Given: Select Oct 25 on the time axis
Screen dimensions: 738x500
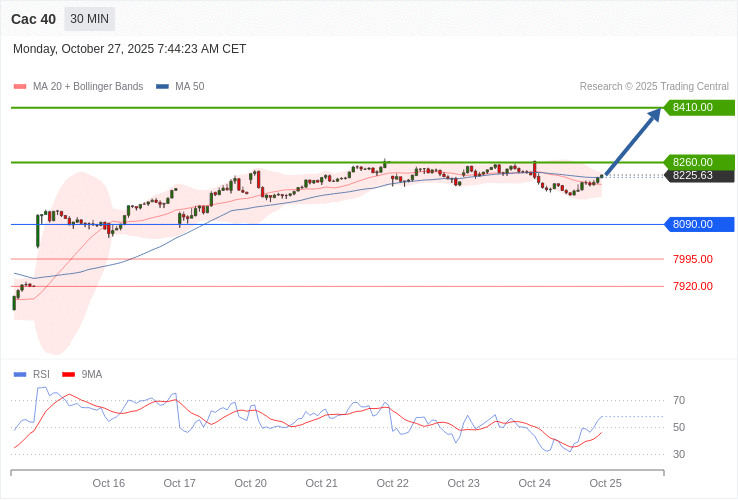Looking at the screenshot, I should click(x=606, y=483).
